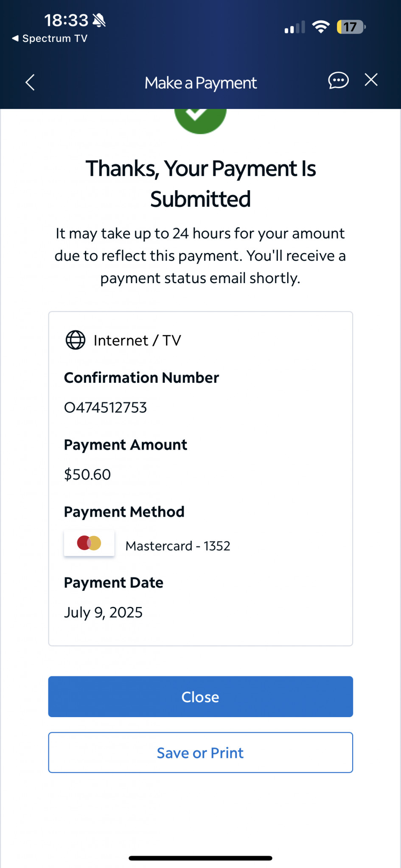This screenshot has height=868, width=401.
Task: Tap the 18:33 clock in status bar
Action: tap(66, 20)
